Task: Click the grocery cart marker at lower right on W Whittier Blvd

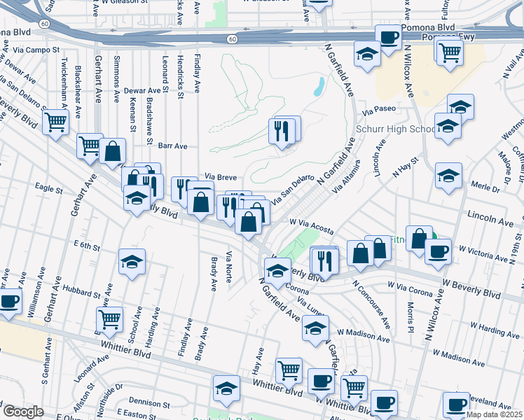Action: pyautogui.click(x=354, y=391)
